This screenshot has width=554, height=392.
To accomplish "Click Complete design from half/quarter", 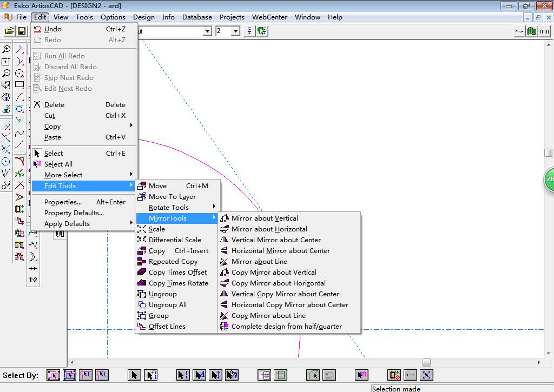I will click(x=286, y=327).
